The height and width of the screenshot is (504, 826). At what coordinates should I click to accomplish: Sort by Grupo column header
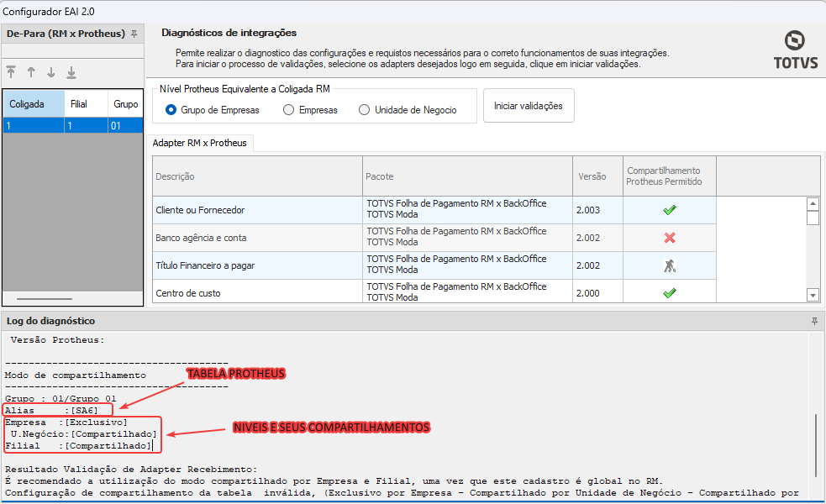coord(125,104)
